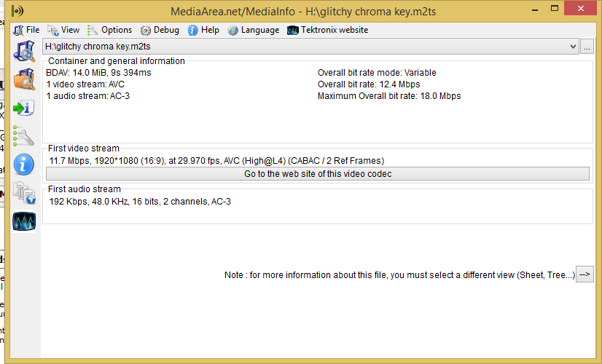Screen dimensions: 602x364
Task: Open the File menu
Action: pyautogui.click(x=26, y=30)
